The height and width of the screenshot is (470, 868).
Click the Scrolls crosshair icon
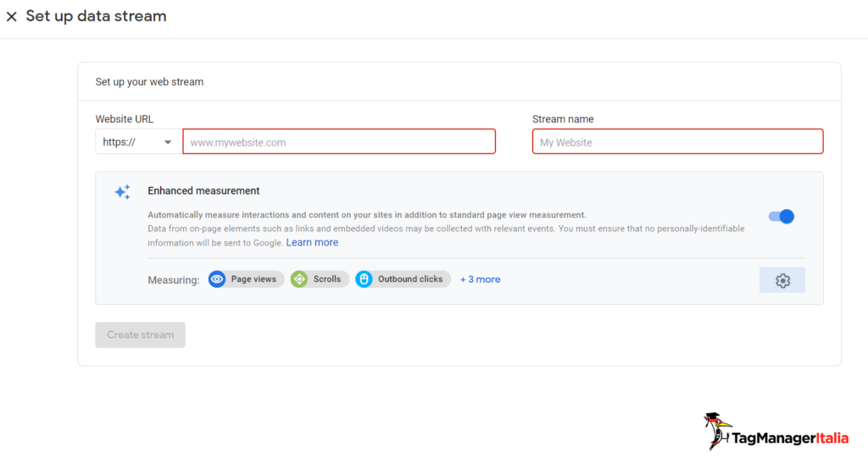pyautogui.click(x=299, y=279)
